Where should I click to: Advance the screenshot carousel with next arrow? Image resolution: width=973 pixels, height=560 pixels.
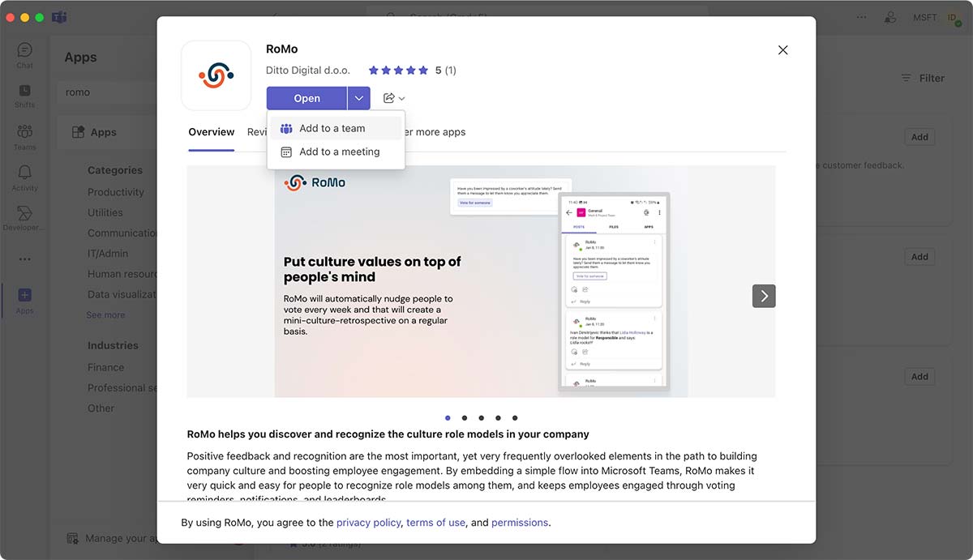[x=764, y=296]
